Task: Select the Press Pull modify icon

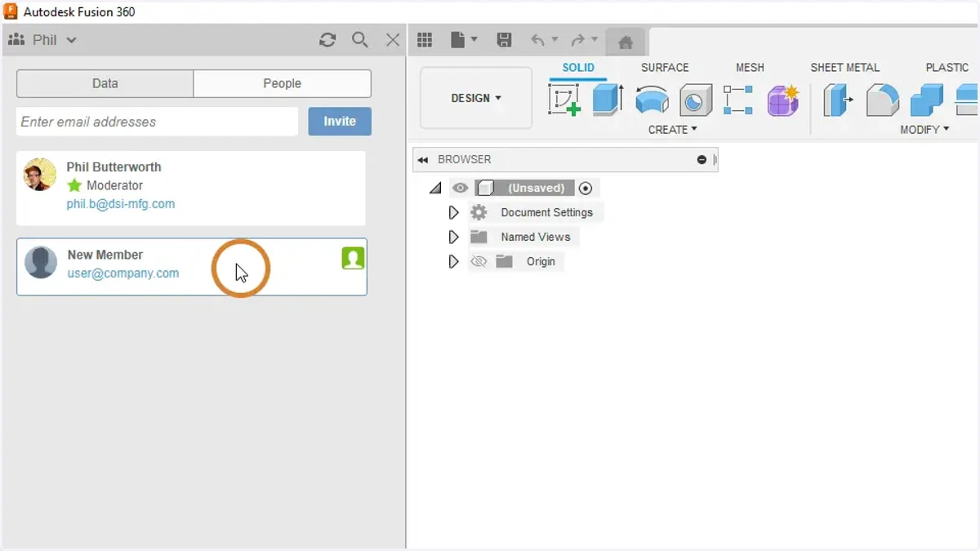Action: click(838, 100)
